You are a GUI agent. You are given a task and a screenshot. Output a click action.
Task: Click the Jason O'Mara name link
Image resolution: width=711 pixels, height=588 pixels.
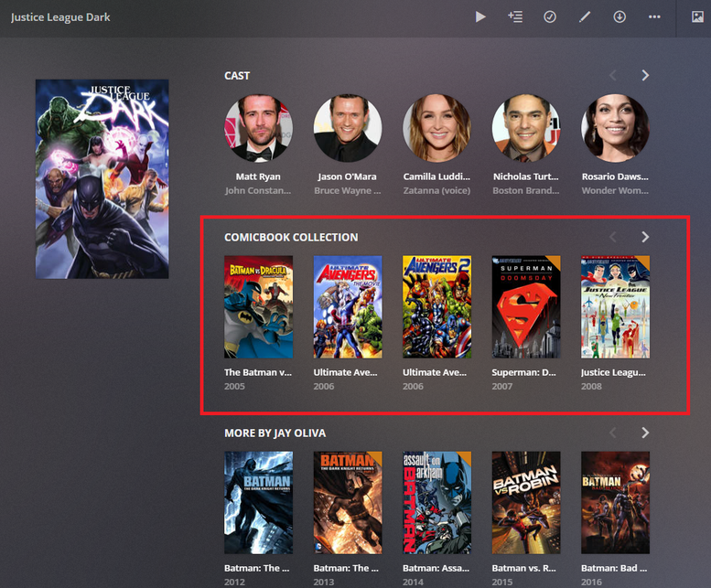pyautogui.click(x=348, y=176)
